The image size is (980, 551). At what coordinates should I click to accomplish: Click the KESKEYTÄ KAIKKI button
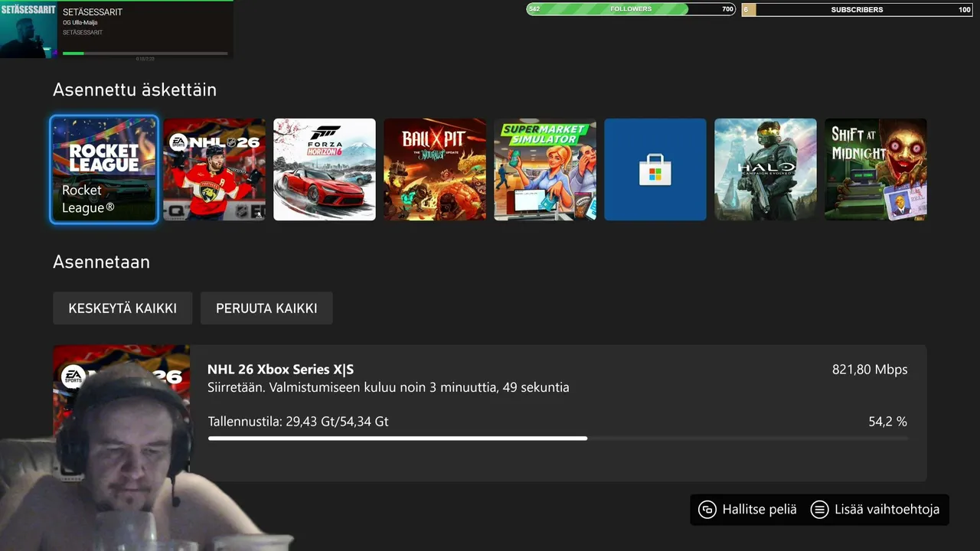click(x=122, y=308)
